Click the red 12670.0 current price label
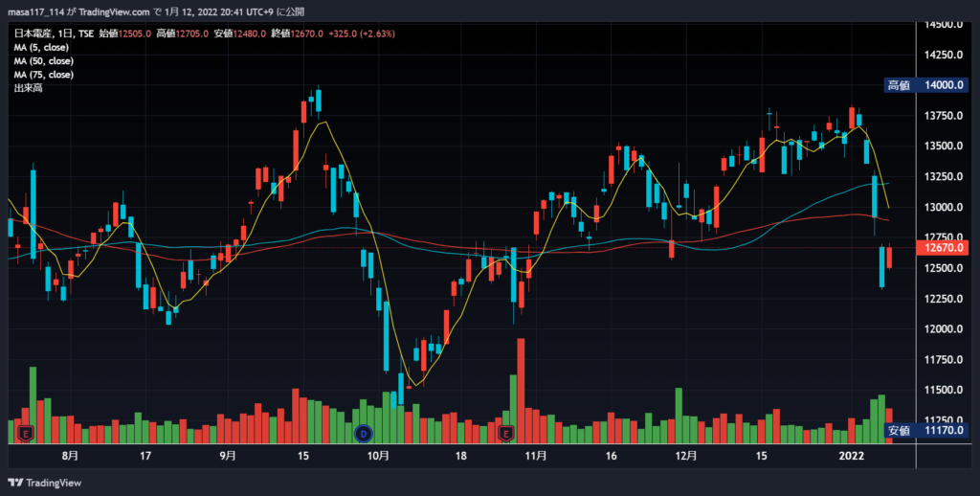The width and height of the screenshot is (980, 496). [x=943, y=248]
